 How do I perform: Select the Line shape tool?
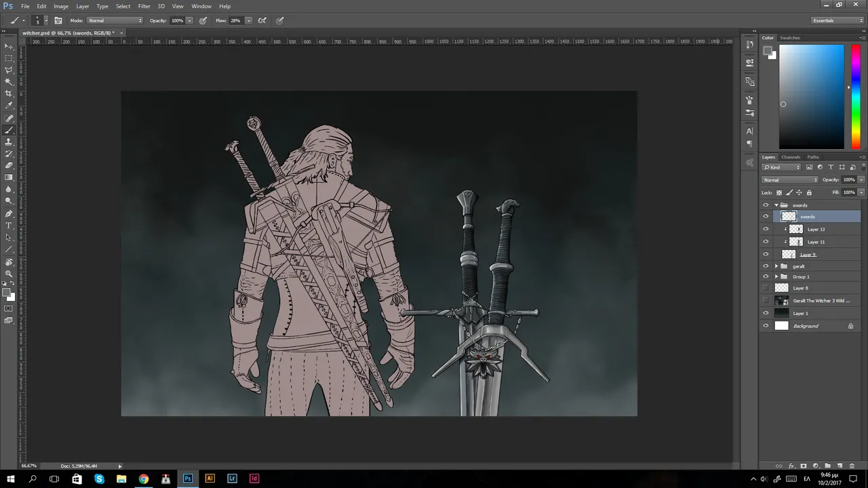tap(9, 249)
